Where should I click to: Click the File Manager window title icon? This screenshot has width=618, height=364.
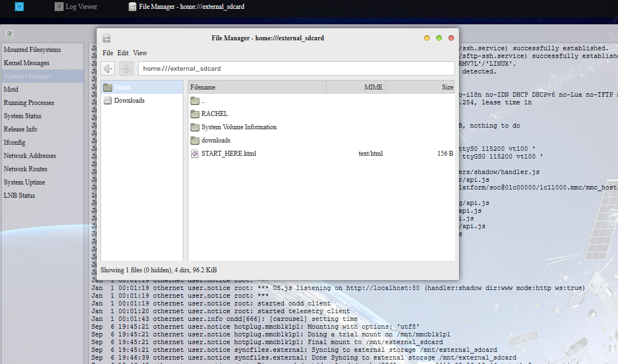pos(107,38)
